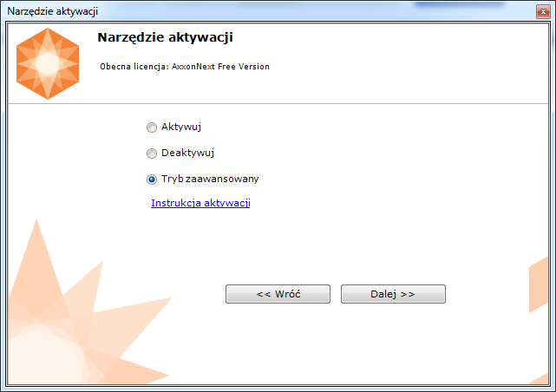Select the Aktywuj radio button
This screenshot has height=392, width=556.
[152, 127]
